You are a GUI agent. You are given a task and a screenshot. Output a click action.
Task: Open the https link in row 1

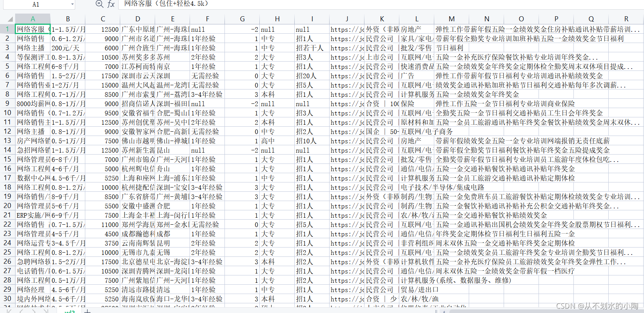pyautogui.click(x=347, y=29)
